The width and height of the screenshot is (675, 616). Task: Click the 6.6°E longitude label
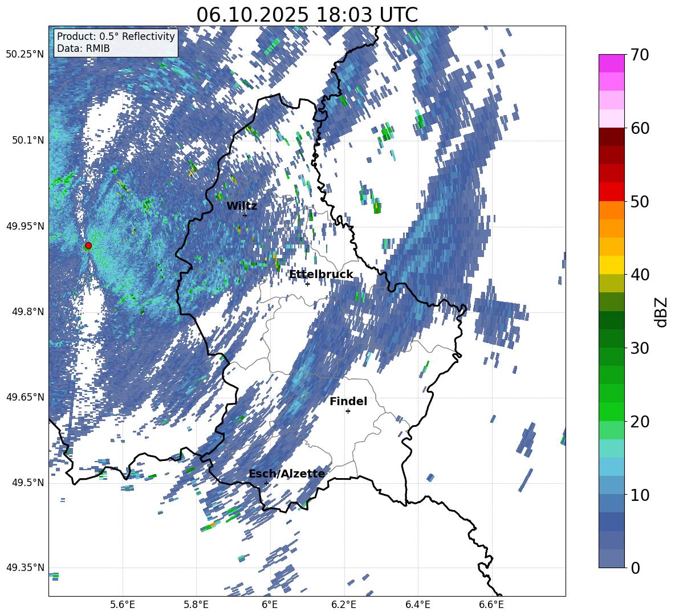pyautogui.click(x=491, y=605)
